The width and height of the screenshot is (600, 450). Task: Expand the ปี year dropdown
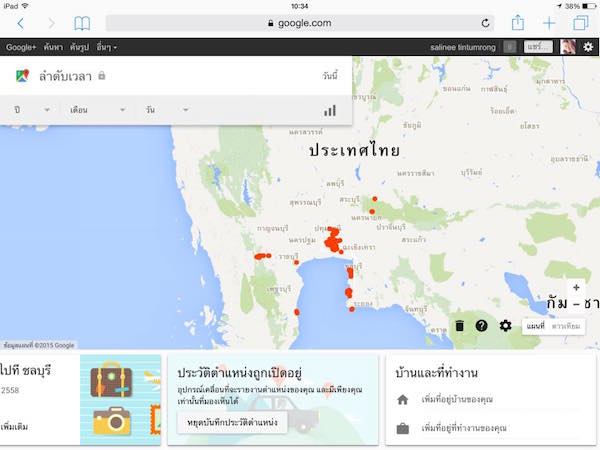click(x=30, y=109)
